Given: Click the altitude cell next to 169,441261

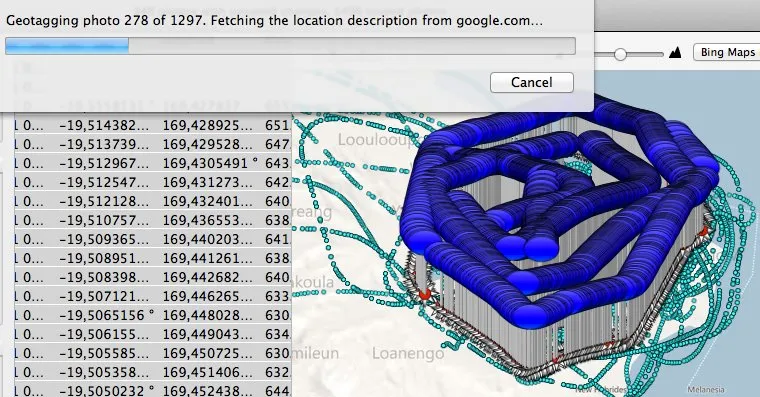Looking at the screenshot, I should 277,258.
